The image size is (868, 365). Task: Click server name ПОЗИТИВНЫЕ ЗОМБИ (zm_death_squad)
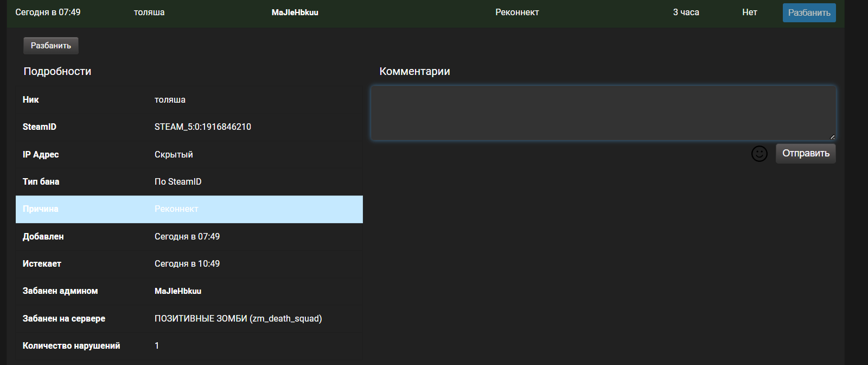(x=238, y=318)
